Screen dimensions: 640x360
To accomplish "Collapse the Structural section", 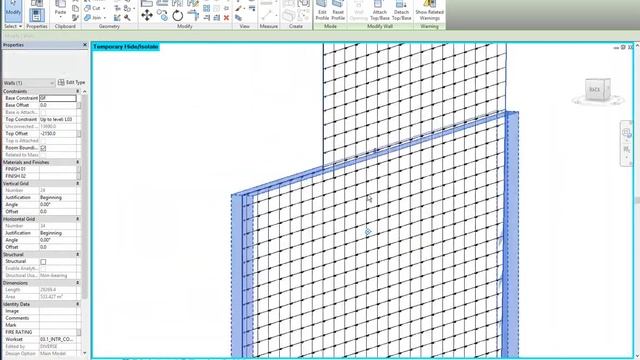I will click(78, 255).
